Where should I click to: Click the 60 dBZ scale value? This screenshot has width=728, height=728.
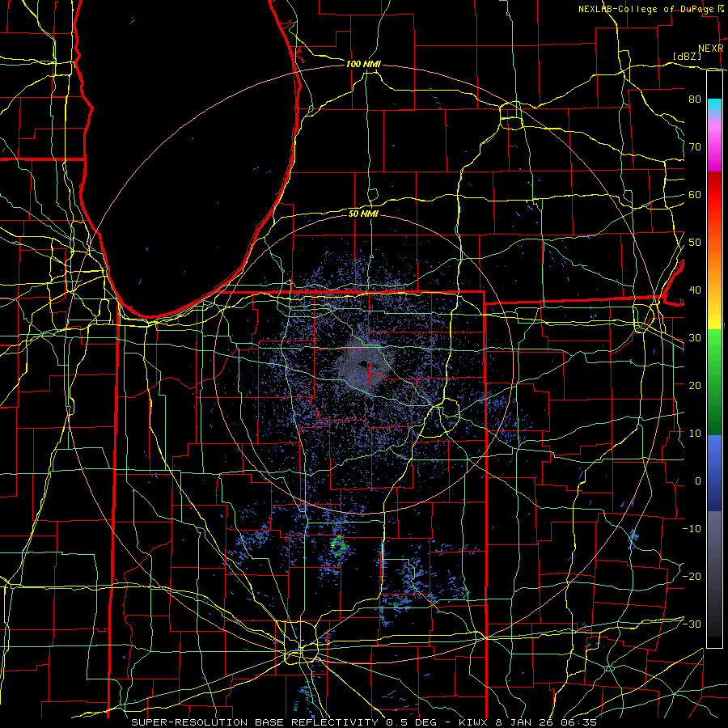695,194
